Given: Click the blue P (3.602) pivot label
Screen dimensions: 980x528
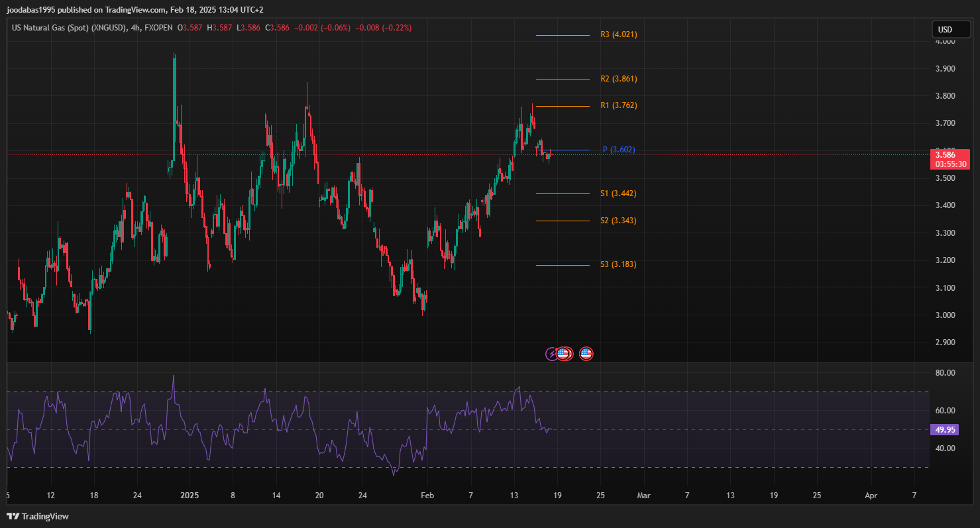Looking at the screenshot, I should [618, 150].
